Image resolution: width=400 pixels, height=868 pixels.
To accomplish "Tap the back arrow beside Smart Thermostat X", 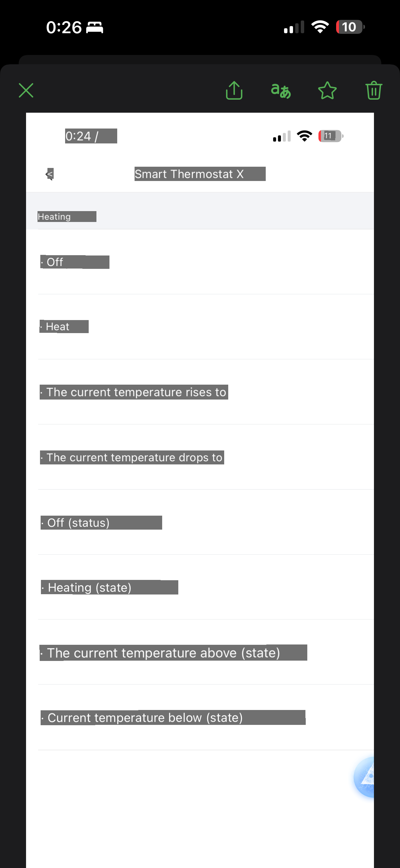I will (50, 174).
